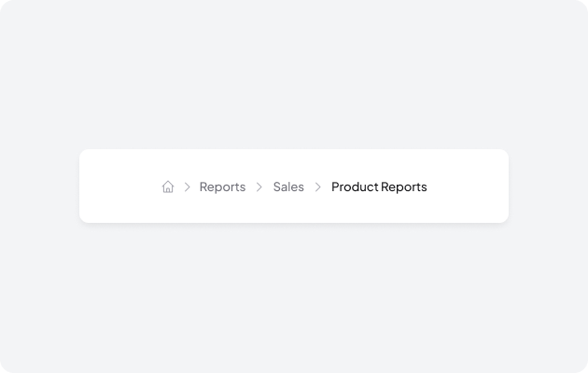Choose Sales in the breadcrumb trail
The image size is (588, 373).
[x=288, y=186]
